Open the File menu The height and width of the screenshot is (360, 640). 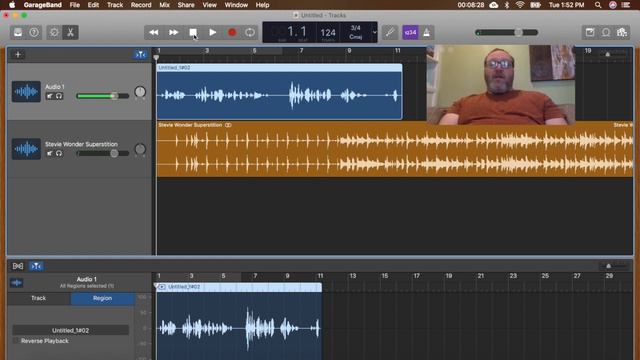click(x=75, y=5)
